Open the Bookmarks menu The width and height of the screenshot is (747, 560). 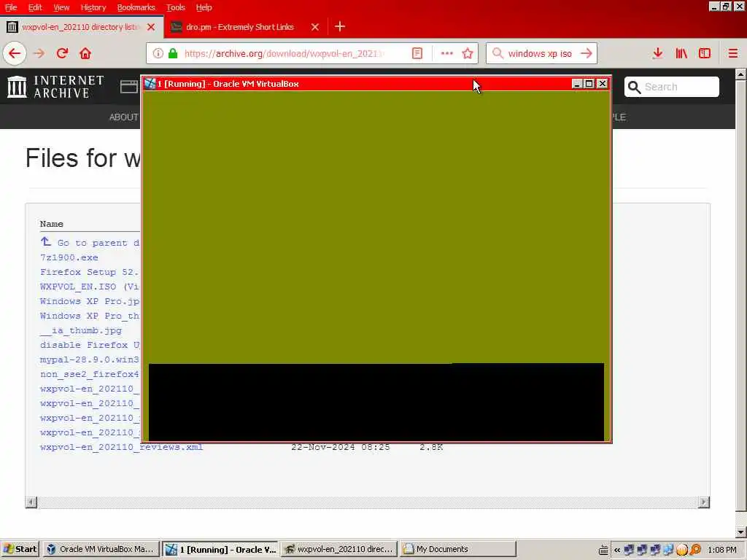coord(136,7)
